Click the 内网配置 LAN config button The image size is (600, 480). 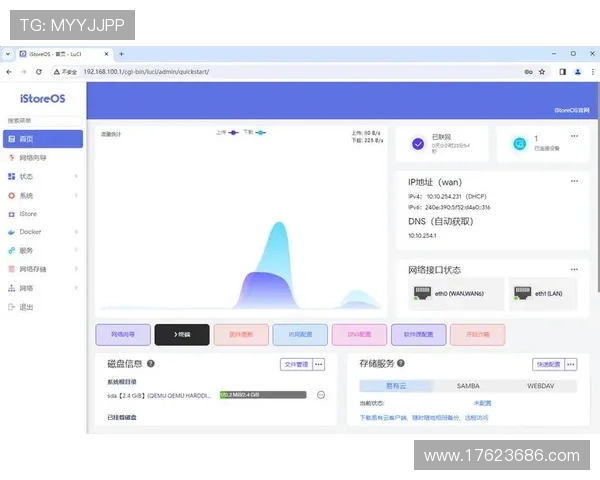[x=300, y=335]
